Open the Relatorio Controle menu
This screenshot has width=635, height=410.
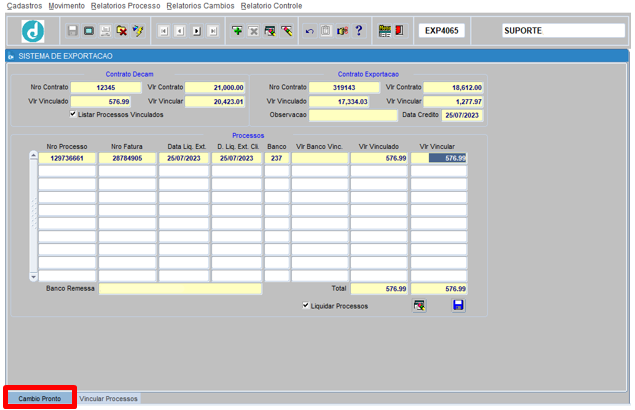coord(271,6)
